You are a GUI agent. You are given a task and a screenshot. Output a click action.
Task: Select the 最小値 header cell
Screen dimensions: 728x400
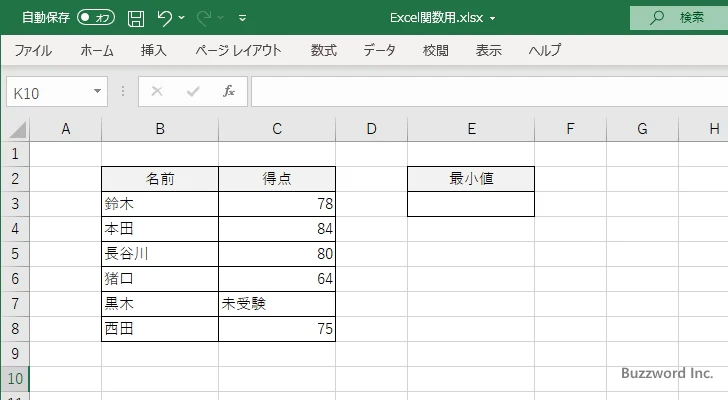(471, 179)
